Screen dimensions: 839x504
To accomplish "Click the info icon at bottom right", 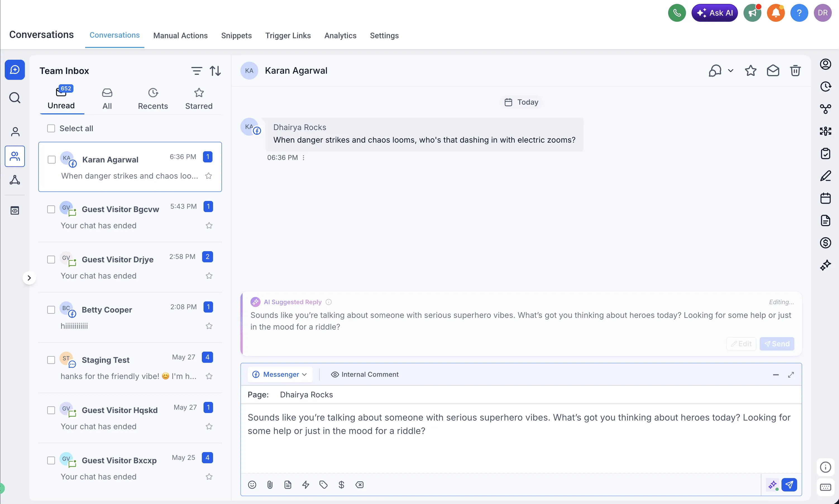I will 825,467.
